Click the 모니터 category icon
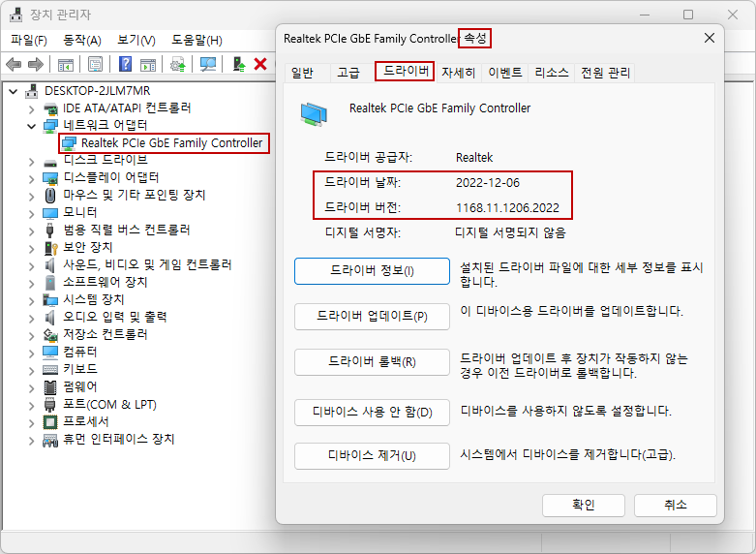 point(50,213)
